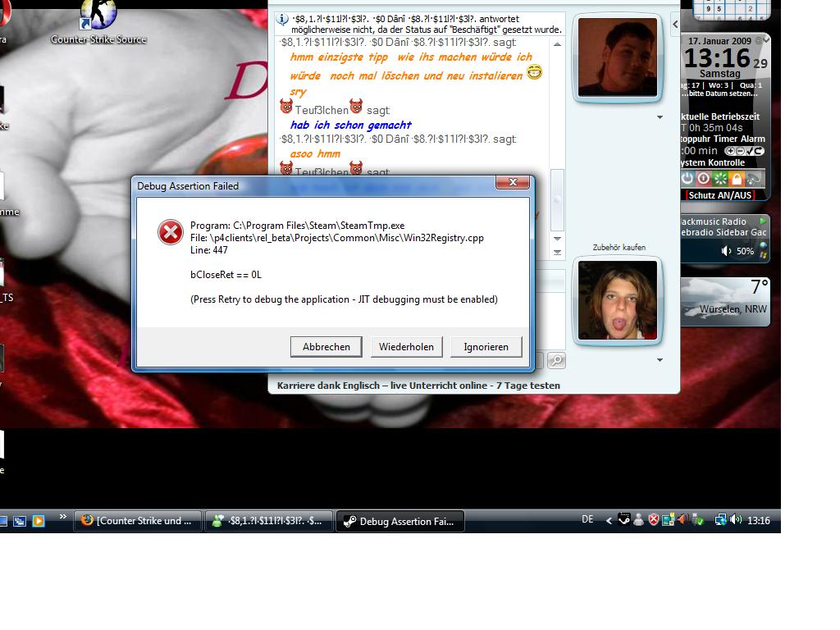
Task: Click the chat scrollbar up arrow
Action: tap(557, 44)
